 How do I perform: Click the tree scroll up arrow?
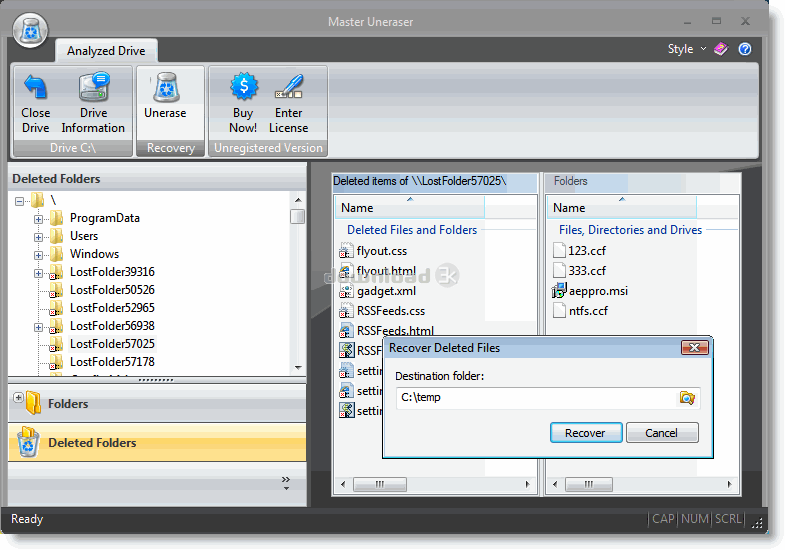(x=298, y=200)
